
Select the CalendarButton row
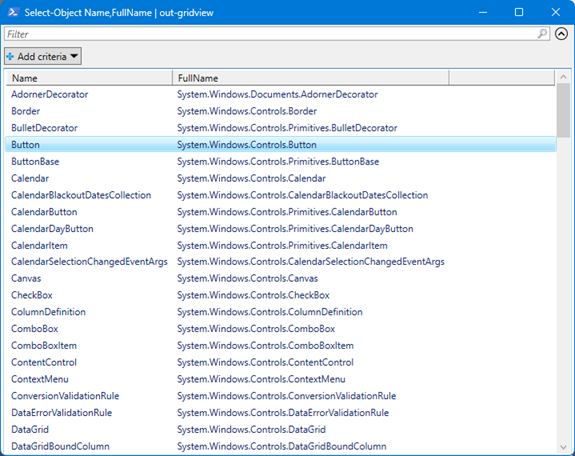click(x=281, y=212)
